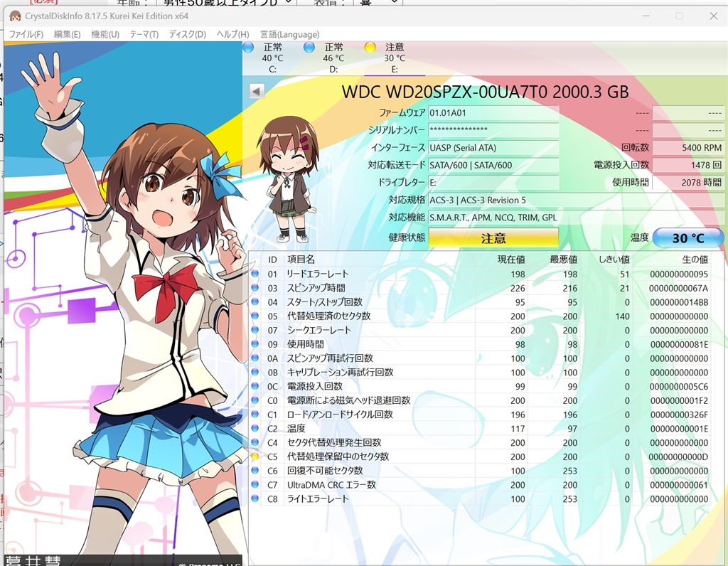Open the 言語(Language) menu
728x566 pixels.
tap(290, 34)
